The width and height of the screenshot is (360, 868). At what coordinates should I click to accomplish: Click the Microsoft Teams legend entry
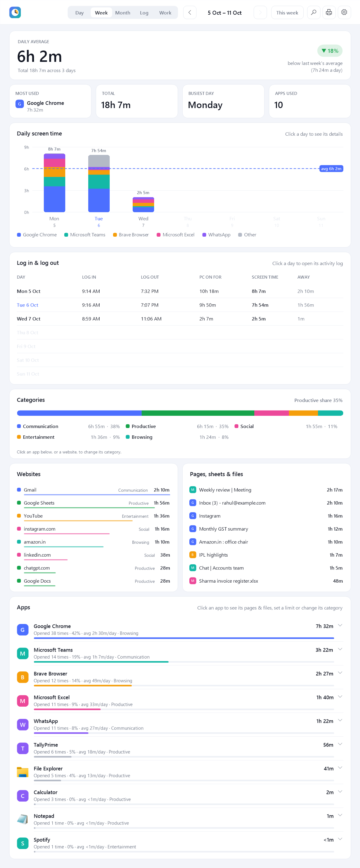pyautogui.click(x=85, y=235)
